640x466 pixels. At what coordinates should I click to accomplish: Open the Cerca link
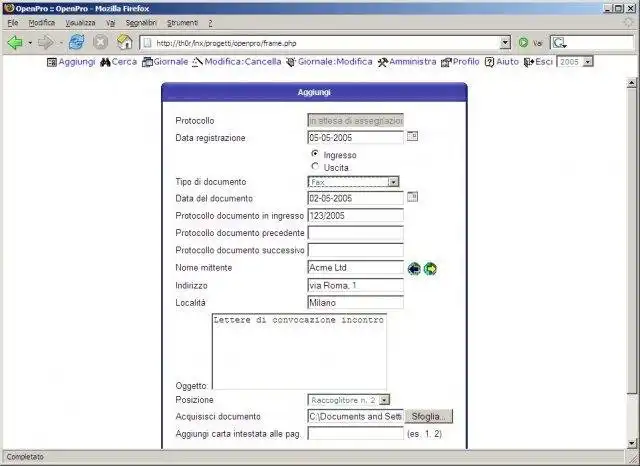[124, 62]
